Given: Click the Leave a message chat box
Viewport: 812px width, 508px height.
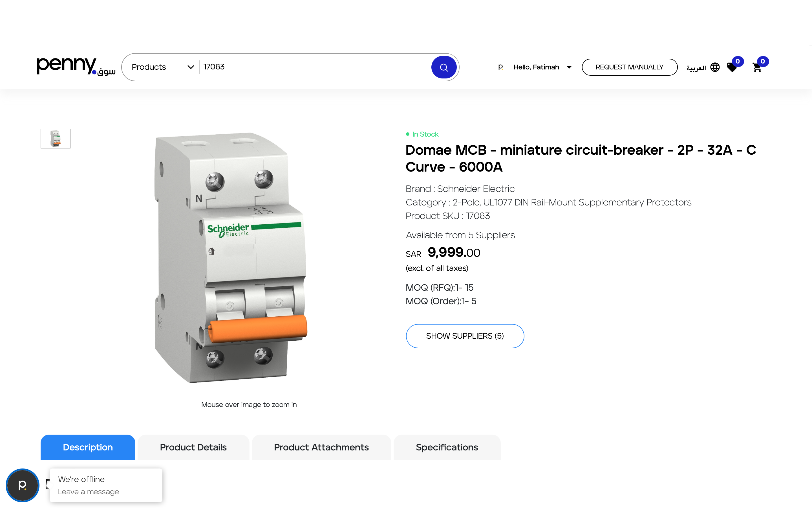Looking at the screenshot, I should click(106, 485).
